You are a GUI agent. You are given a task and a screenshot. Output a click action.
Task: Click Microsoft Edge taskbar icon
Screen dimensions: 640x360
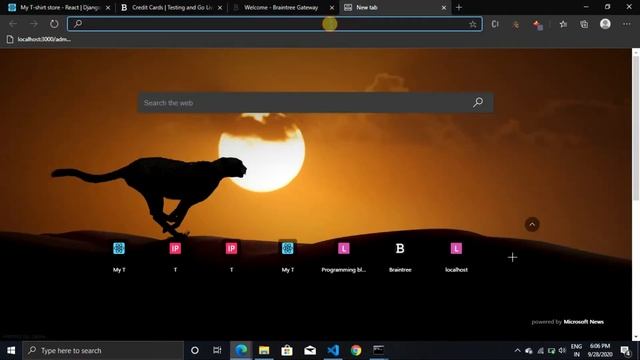241,350
